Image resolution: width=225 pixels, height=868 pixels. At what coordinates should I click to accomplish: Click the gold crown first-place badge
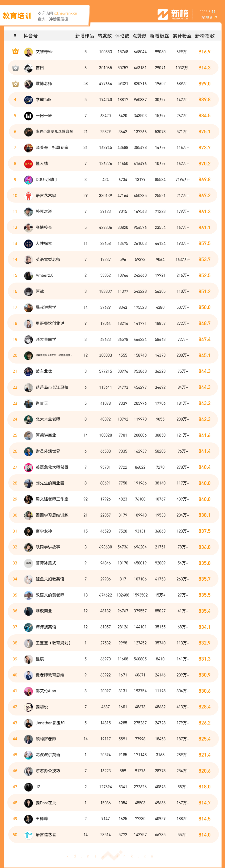pyautogui.click(x=15, y=52)
